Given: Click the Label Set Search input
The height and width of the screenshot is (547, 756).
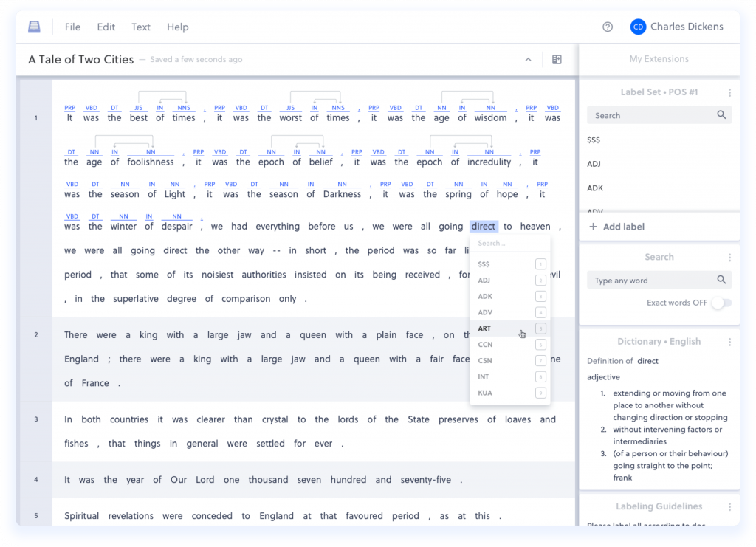Looking at the screenshot, I should pos(659,115).
